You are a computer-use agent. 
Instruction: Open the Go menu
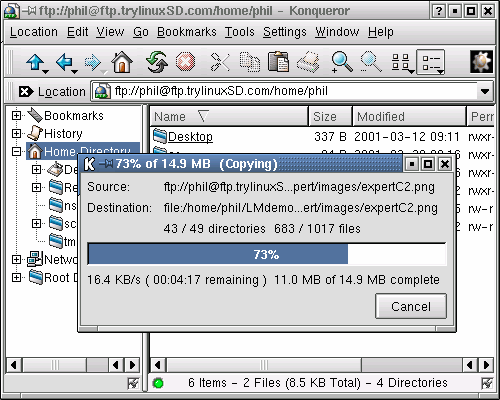coord(141,32)
